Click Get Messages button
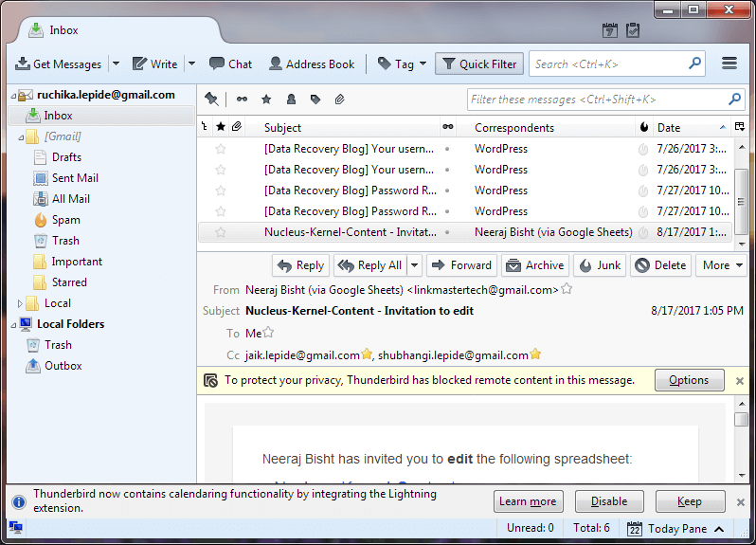Screen dimensions: 756x545 click(x=59, y=64)
